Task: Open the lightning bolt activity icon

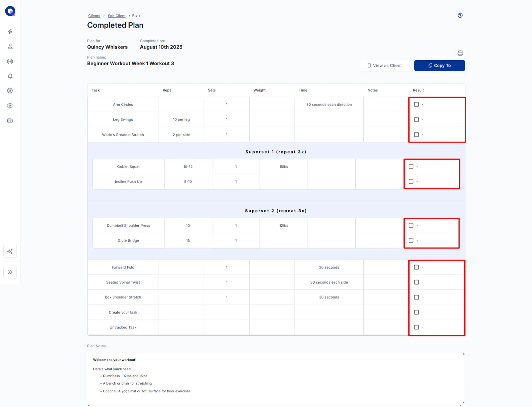Action: pos(10,32)
